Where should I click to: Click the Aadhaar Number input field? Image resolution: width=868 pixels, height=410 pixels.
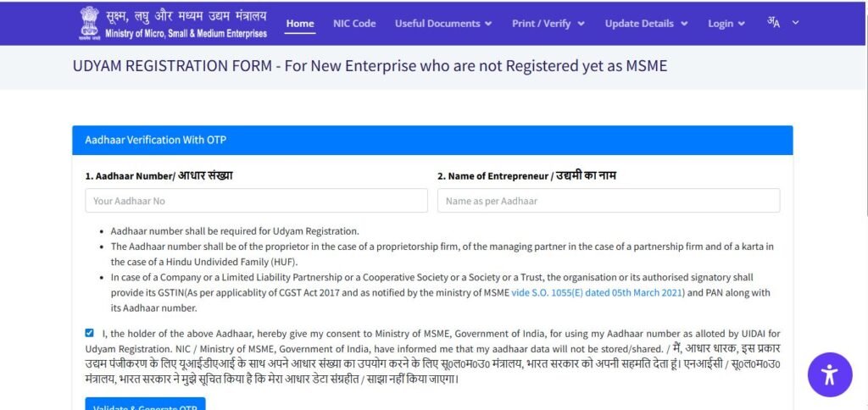[256, 201]
